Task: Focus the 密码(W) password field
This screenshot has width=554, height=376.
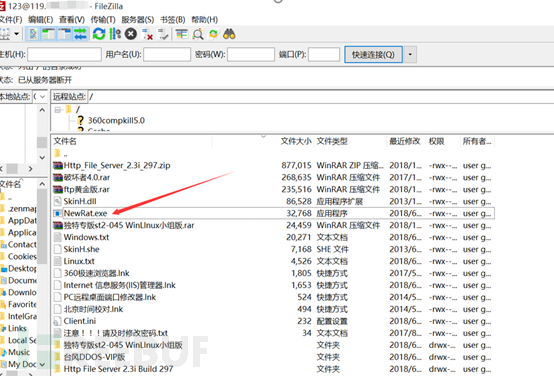Action: [x=251, y=55]
